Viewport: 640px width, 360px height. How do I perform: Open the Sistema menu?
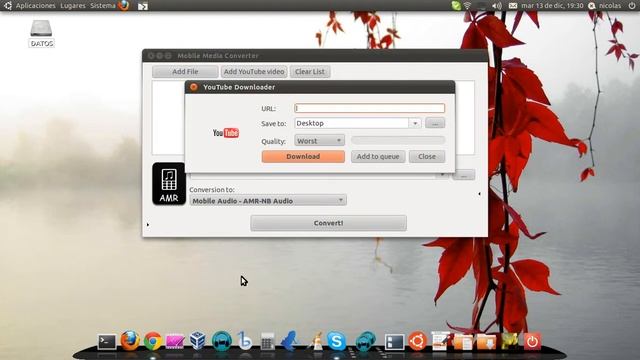(103, 6)
